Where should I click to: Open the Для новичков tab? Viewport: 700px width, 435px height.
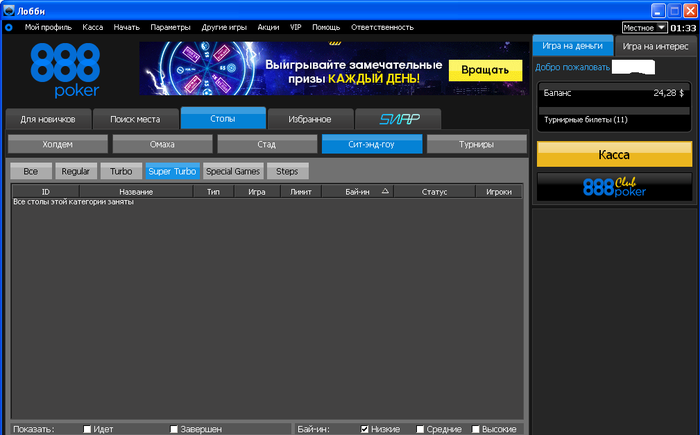pos(48,119)
